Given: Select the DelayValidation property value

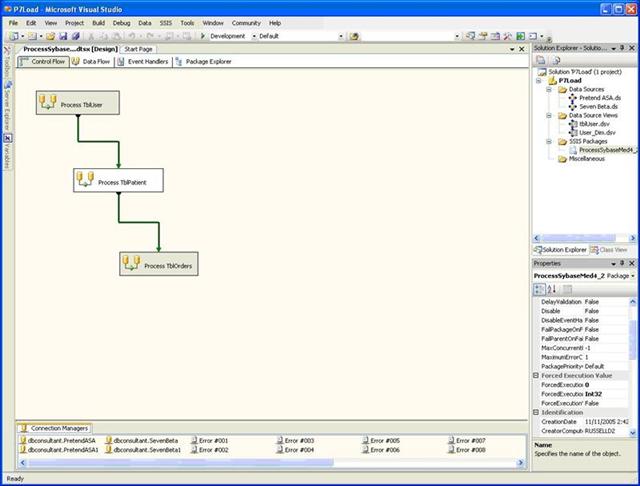Looking at the screenshot, I should 606,302.
